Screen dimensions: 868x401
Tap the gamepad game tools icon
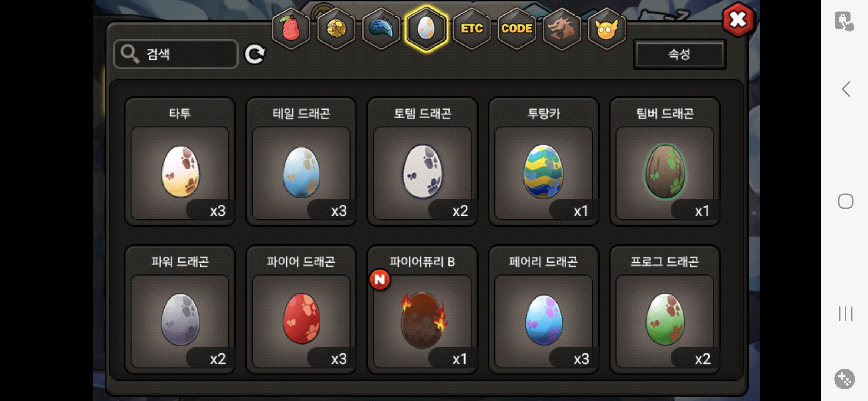845,379
